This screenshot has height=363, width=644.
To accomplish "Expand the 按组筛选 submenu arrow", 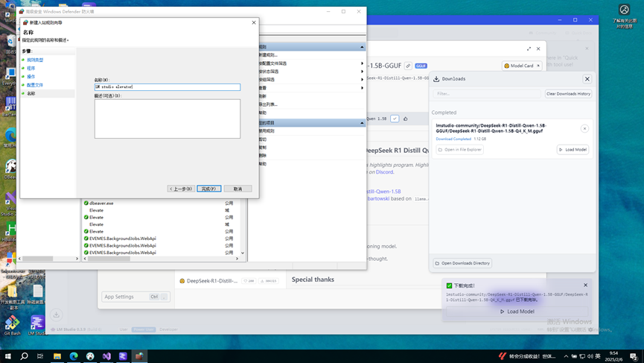I will pos(362,79).
